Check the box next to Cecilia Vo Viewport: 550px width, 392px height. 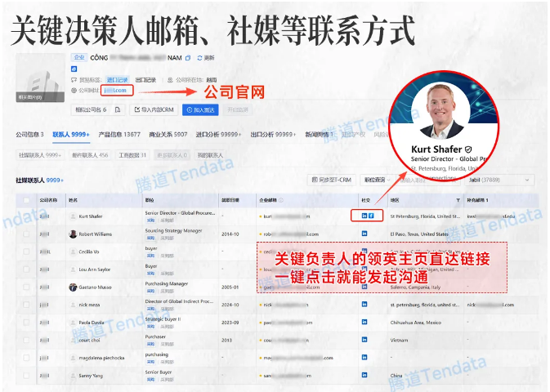click(x=26, y=252)
